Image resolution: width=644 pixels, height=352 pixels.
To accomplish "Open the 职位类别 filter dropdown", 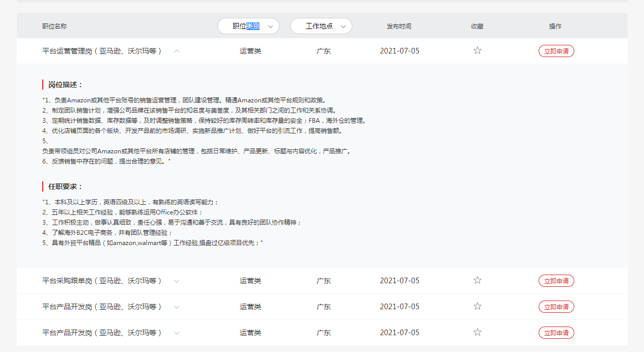I will click(248, 26).
